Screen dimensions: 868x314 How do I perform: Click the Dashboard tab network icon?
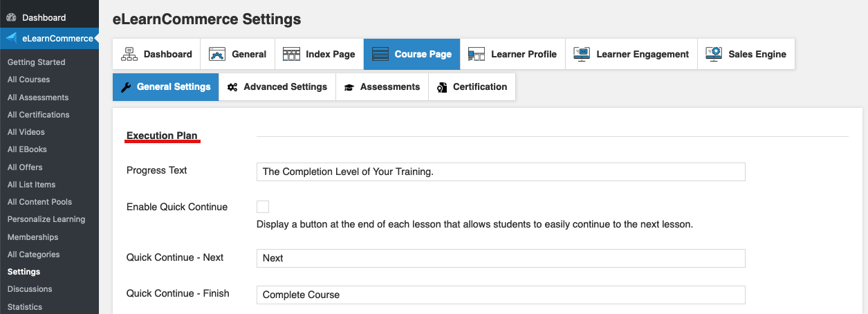pos(129,54)
